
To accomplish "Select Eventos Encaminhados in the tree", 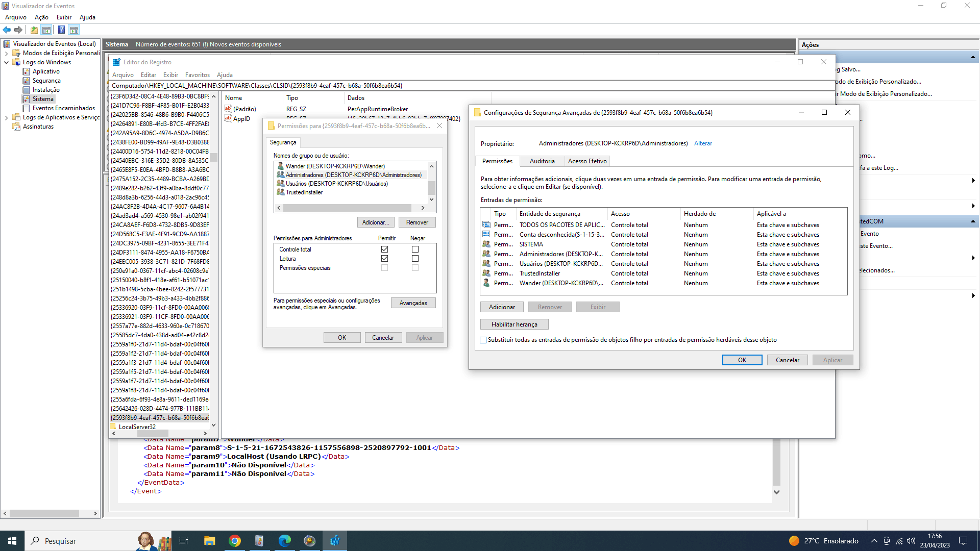I will point(64,108).
